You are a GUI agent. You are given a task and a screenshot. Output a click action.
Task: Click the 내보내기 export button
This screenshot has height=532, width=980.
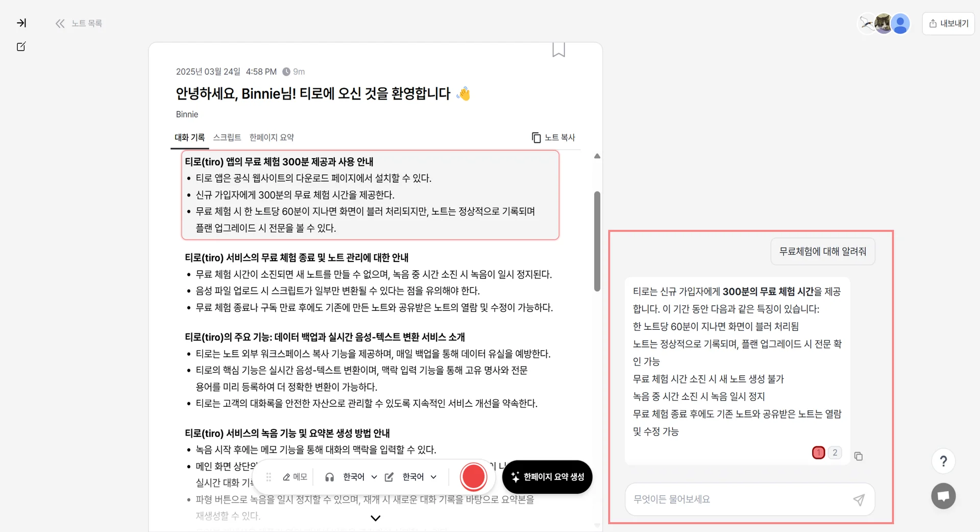948,23
